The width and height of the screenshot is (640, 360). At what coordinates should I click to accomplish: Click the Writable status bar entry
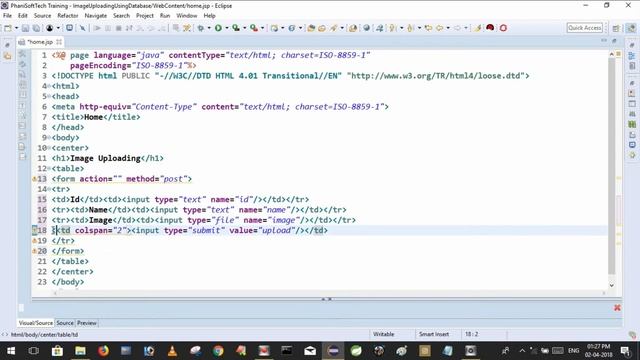click(384, 334)
